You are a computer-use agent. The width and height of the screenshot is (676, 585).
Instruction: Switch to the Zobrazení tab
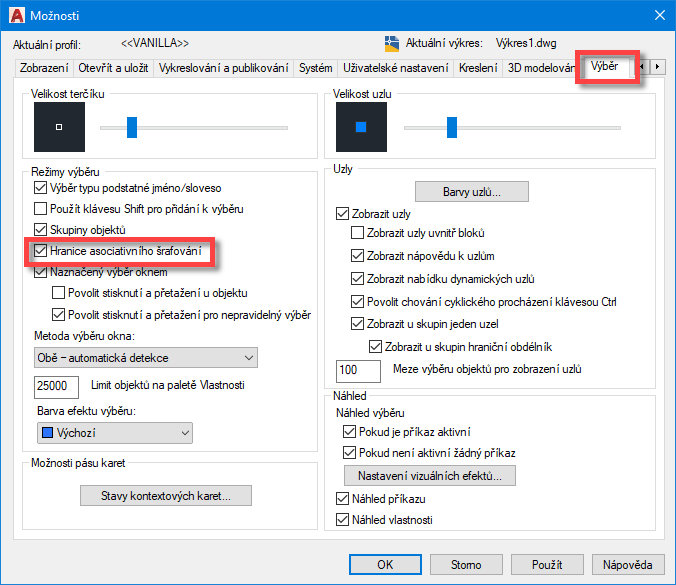point(44,68)
